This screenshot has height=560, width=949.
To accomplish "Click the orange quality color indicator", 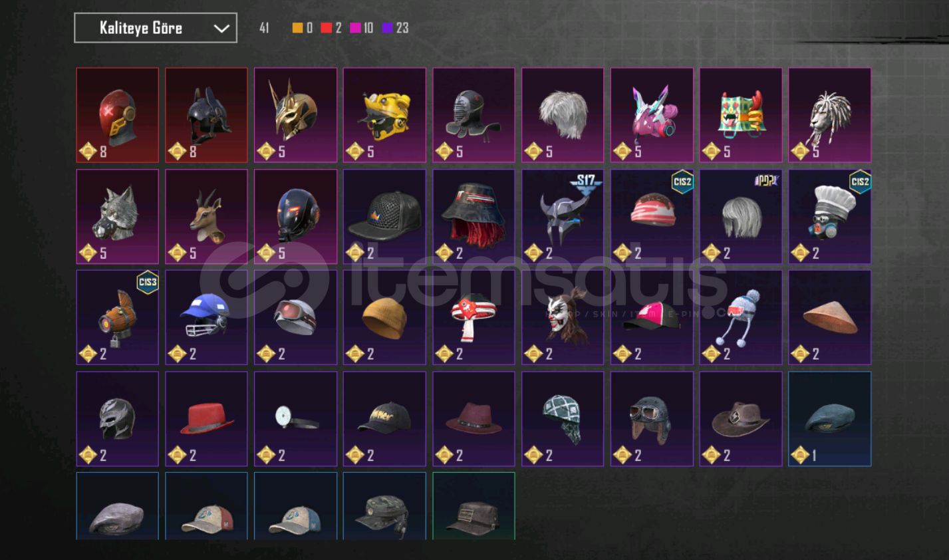I will coord(297,28).
